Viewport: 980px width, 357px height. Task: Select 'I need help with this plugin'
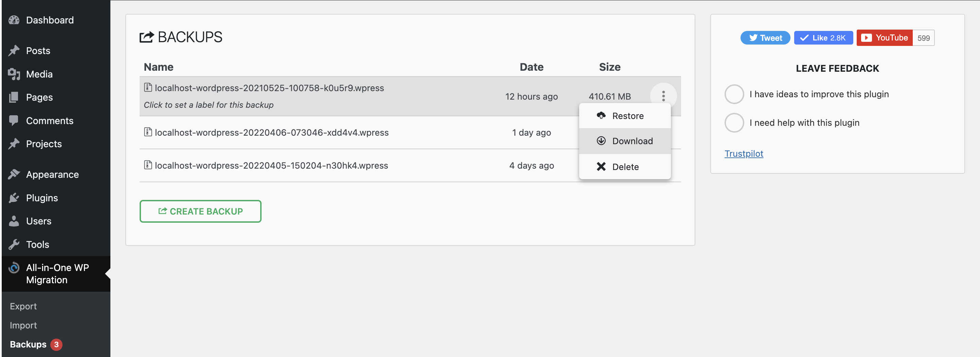click(734, 122)
